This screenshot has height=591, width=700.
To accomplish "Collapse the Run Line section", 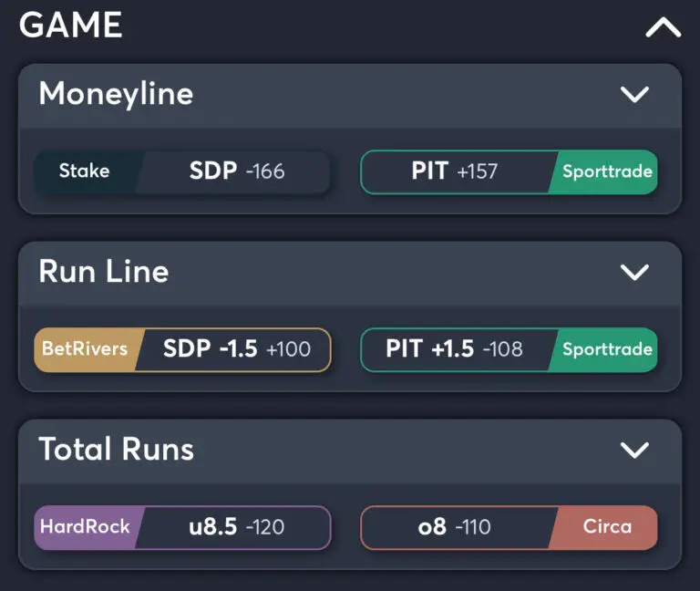I will click(x=633, y=272).
